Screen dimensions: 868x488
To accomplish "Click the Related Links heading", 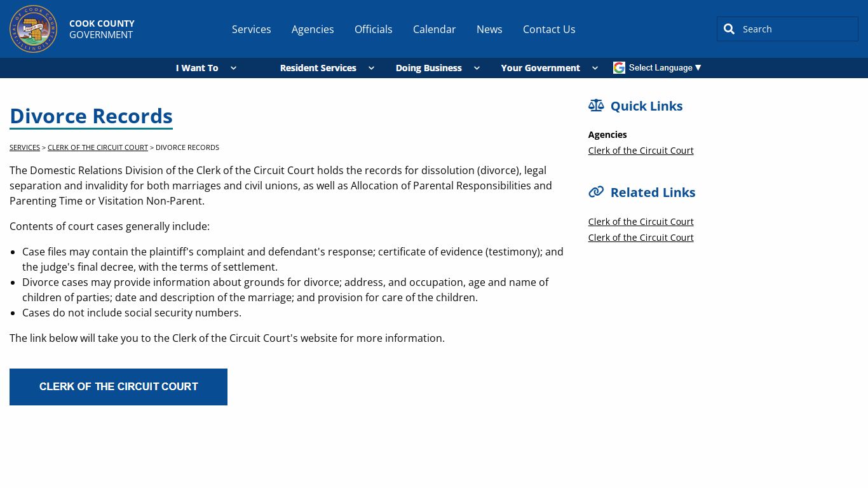I will pyautogui.click(x=653, y=193).
